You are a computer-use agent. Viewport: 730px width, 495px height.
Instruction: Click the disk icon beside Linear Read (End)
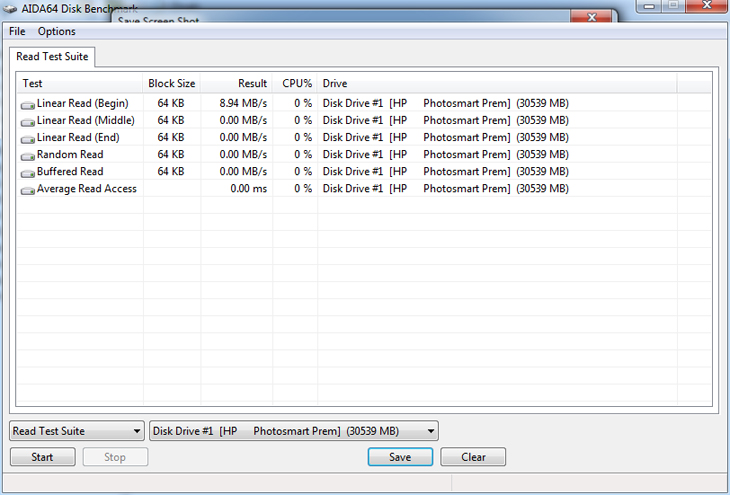pos(28,138)
